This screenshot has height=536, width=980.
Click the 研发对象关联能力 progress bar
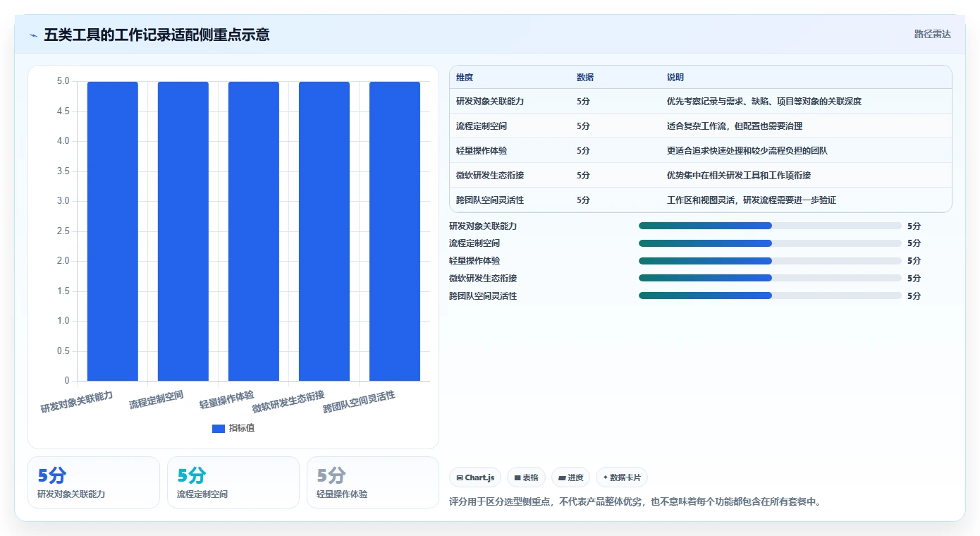[x=770, y=226]
